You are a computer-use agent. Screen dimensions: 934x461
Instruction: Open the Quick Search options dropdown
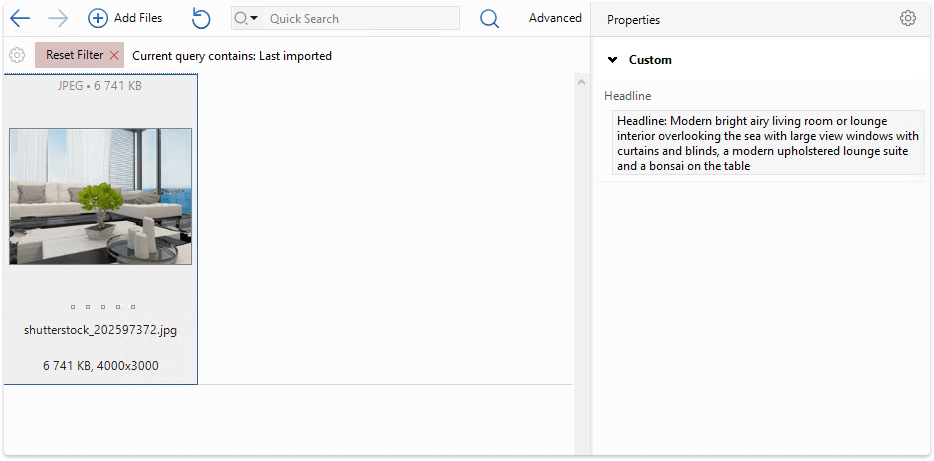coord(246,18)
